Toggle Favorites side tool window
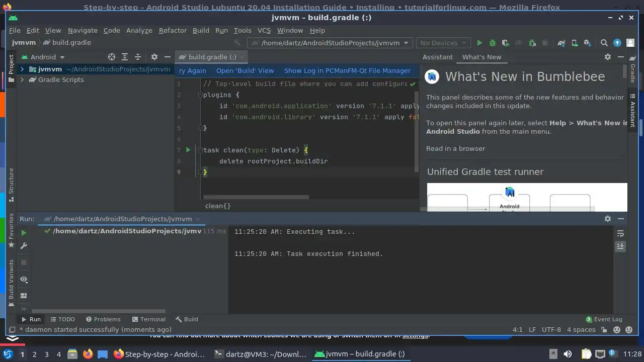This screenshot has height=362, width=644. pyautogui.click(x=11, y=231)
